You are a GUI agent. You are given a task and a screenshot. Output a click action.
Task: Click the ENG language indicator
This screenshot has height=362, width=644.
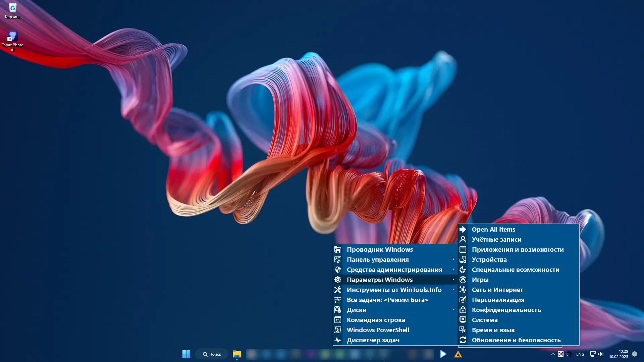(580, 354)
